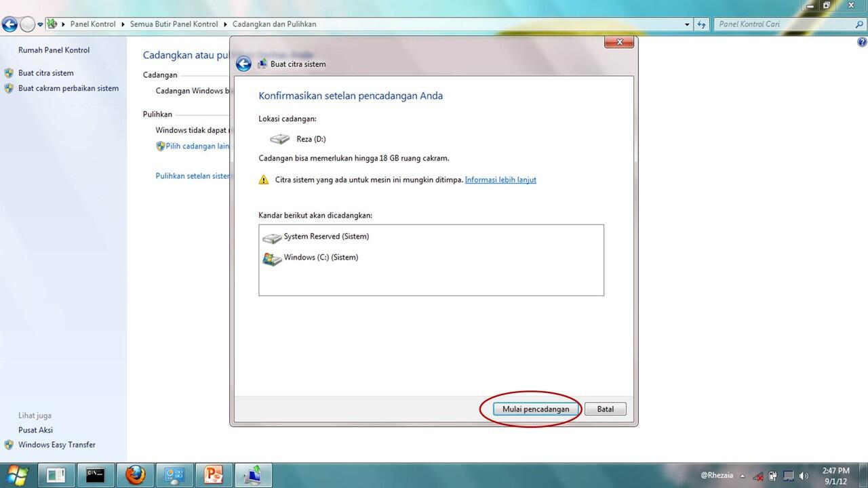
Task: Select the Windows (C:) drive icon
Action: click(x=272, y=259)
